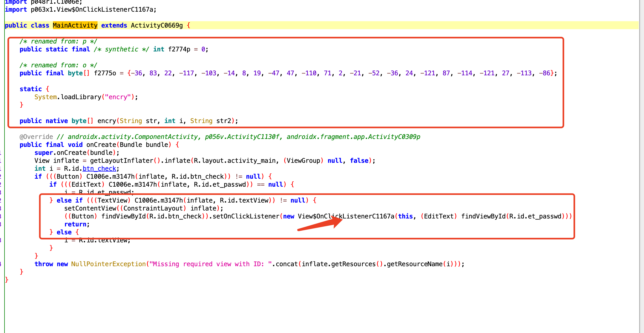The image size is (644, 333).
Task: Select the highlighted MainActivity class name
Action: [75, 25]
